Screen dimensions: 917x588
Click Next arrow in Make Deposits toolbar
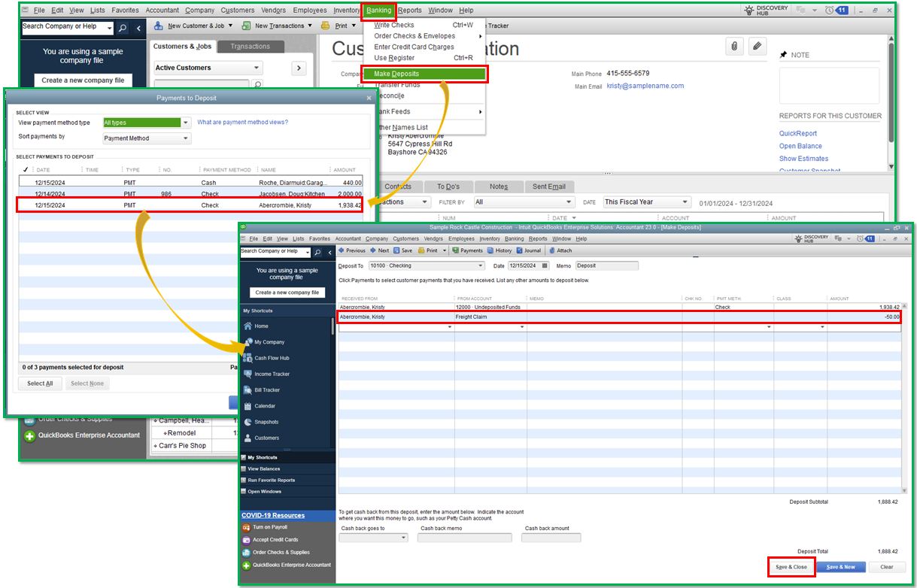pos(379,250)
